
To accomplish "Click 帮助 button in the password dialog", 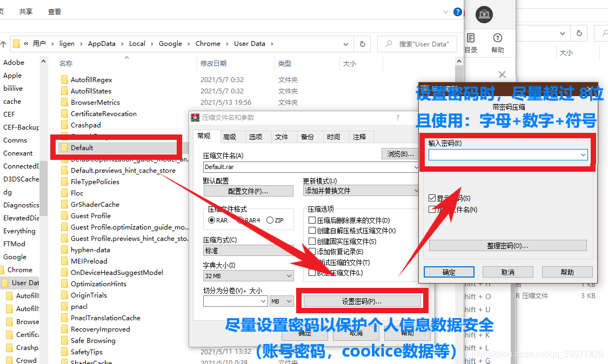I will pyautogui.click(x=567, y=272).
